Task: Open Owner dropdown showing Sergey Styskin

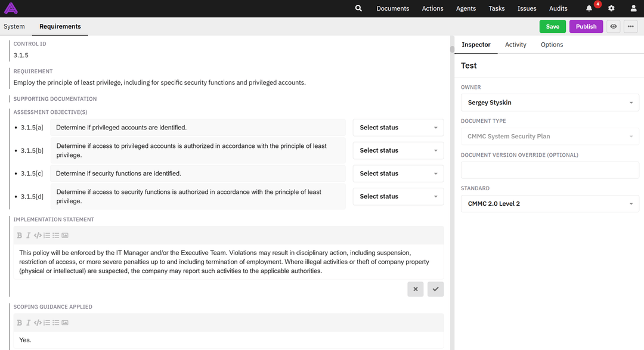Action: click(550, 103)
